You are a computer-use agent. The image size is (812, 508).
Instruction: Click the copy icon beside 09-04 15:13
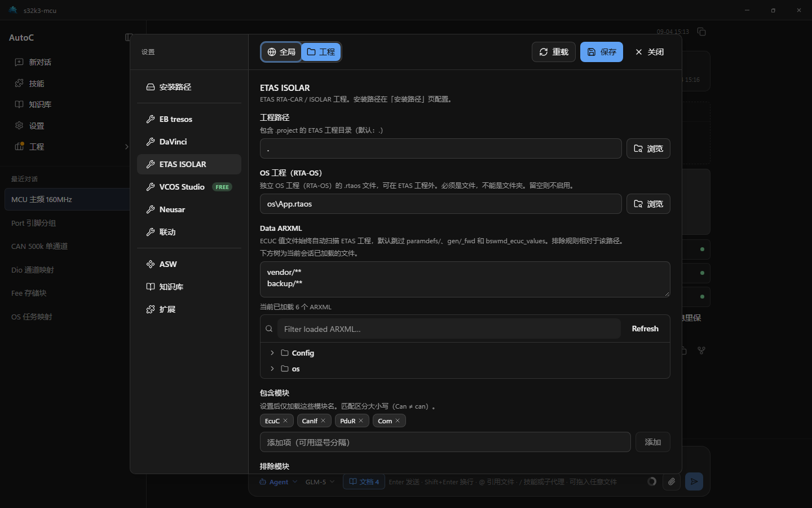(x=701, y=32)
